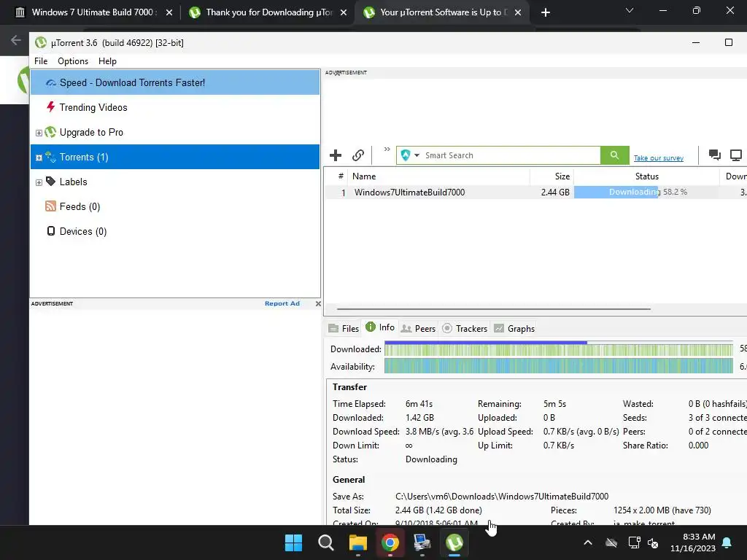Expand the Torrents (1) tree node
Image resolution: width=747 pixels, height=560 pixels.
click(x=39, y=157)
